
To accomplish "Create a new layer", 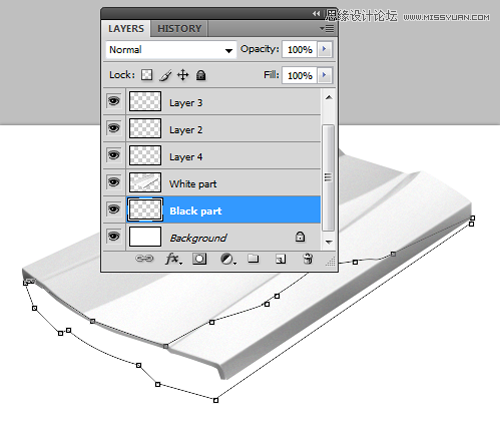I will tap(280, 259).
